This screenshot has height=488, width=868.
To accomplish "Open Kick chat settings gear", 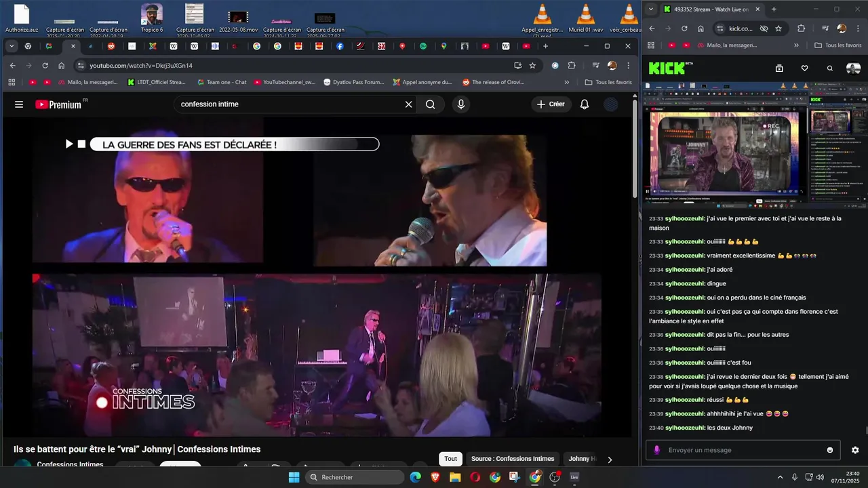I will coord(855,450).
